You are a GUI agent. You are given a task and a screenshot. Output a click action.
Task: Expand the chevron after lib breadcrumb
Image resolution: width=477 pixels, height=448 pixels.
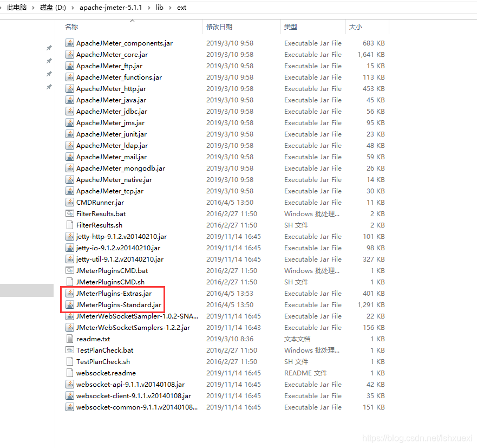(x=170, y=8)
